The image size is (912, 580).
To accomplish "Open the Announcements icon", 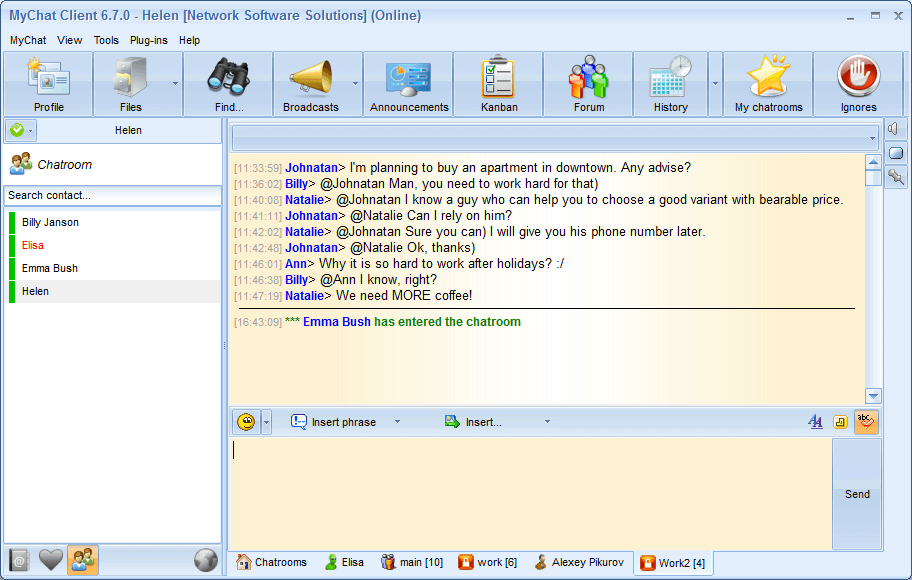I will (x=409, y=84).
